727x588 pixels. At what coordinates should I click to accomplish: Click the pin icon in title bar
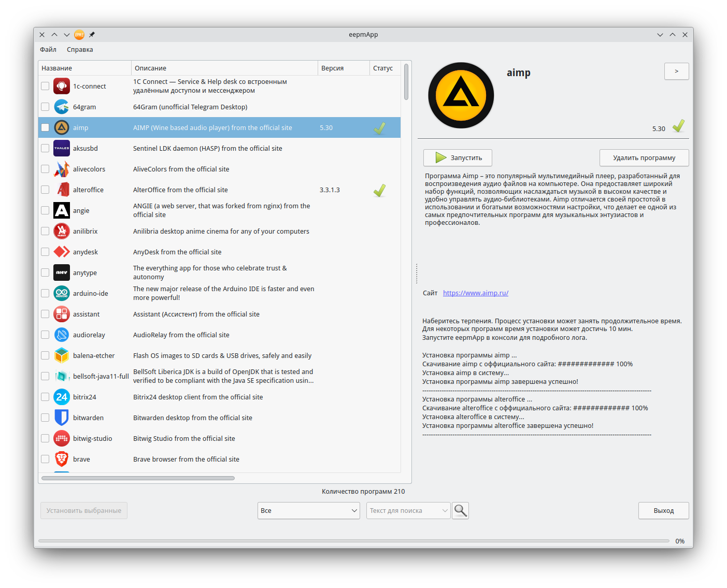(x=92, y=35)
